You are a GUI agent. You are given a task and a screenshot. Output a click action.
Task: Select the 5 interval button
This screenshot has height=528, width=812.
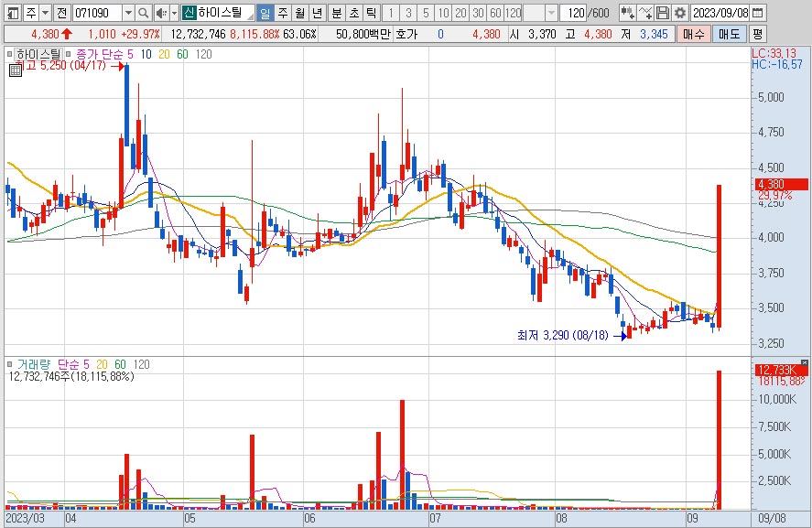(426, 13)
